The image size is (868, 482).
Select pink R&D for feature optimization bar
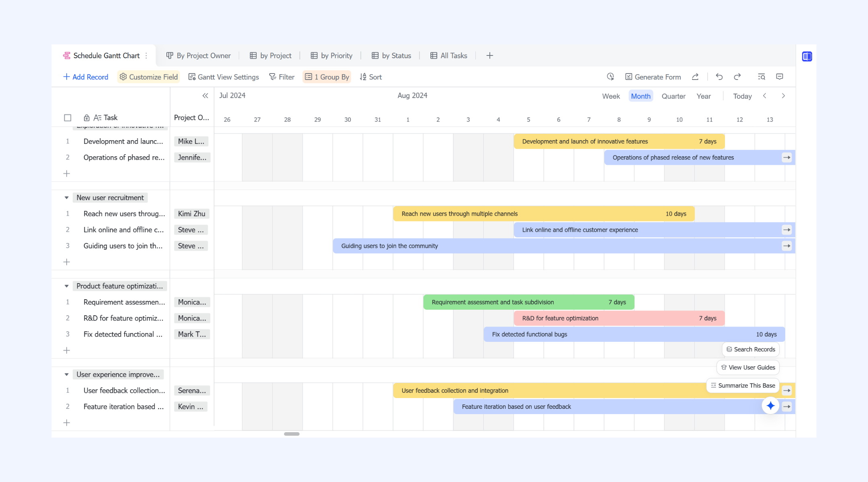coord(619,318)
